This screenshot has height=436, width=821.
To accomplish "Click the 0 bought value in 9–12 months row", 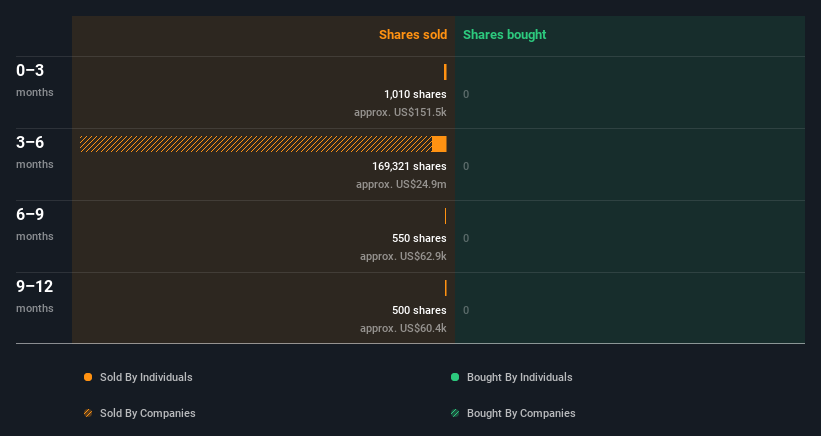I will click(x=466, y=310).
